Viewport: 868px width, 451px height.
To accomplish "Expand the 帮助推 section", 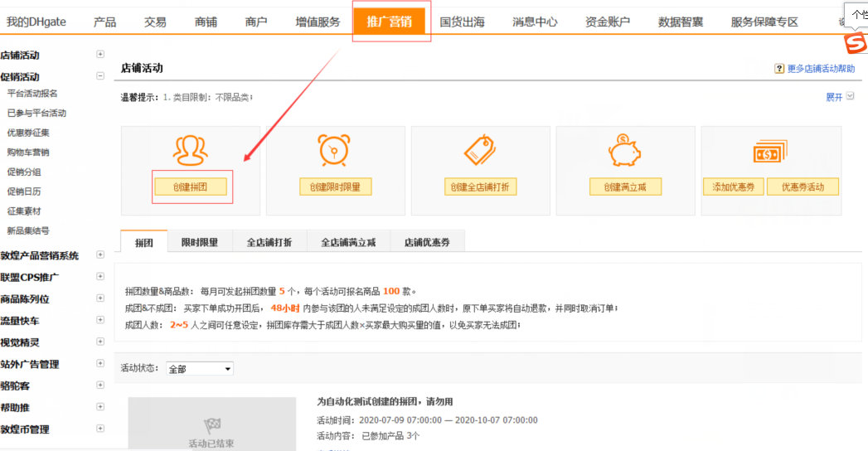I will pyautogui.click(x=100, y=407).
